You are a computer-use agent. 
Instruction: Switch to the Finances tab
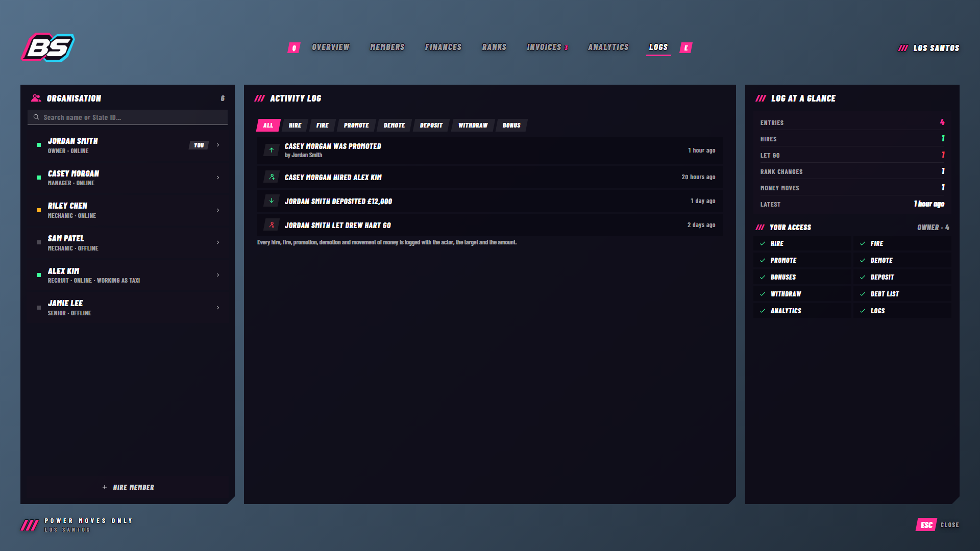click(443, 47)
